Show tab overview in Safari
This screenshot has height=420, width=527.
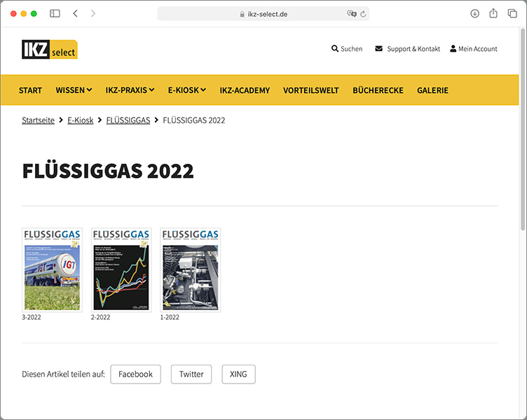pyautogui.click(x=512, y=13)
